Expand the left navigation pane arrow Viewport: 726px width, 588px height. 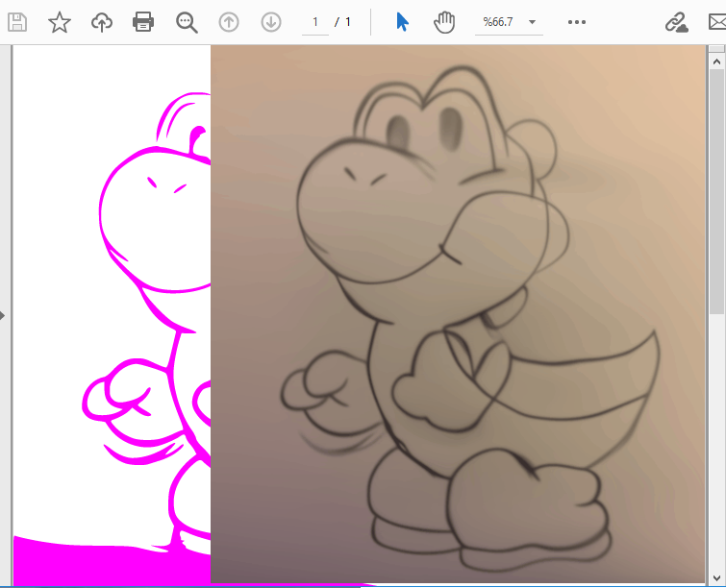point(2,316)
